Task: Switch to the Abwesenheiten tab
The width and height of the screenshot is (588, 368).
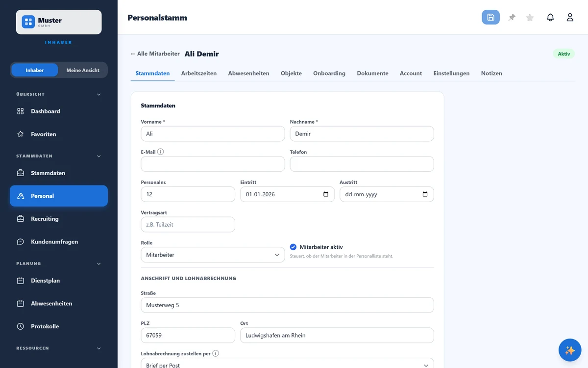Action: [x=248, y=73]
